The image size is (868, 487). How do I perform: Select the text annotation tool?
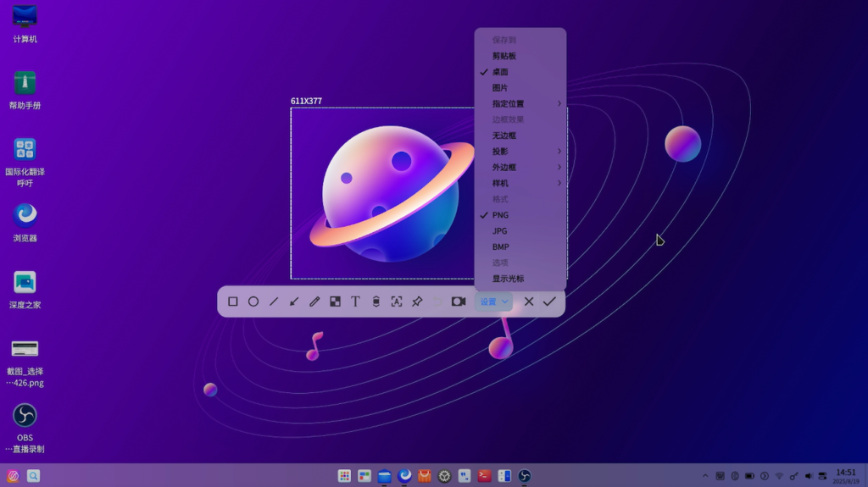point(355,302)
